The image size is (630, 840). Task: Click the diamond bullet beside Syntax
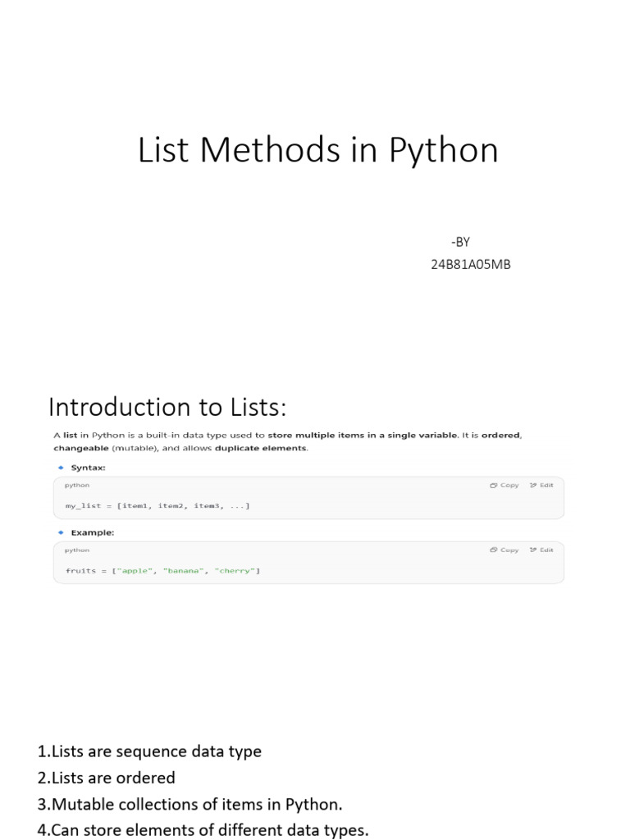pyautogui.click(x=60, y=468)
